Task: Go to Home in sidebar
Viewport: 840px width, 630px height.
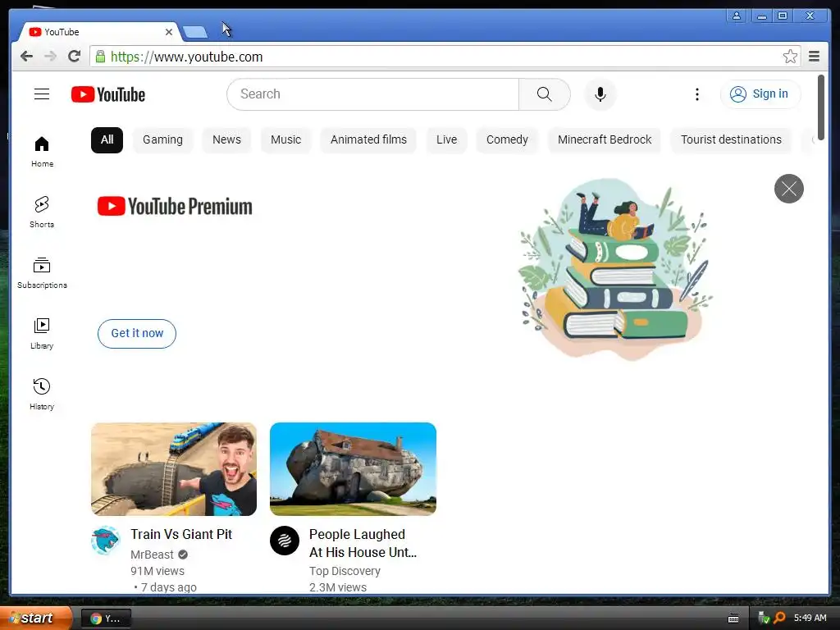Action: pos(42,152)
